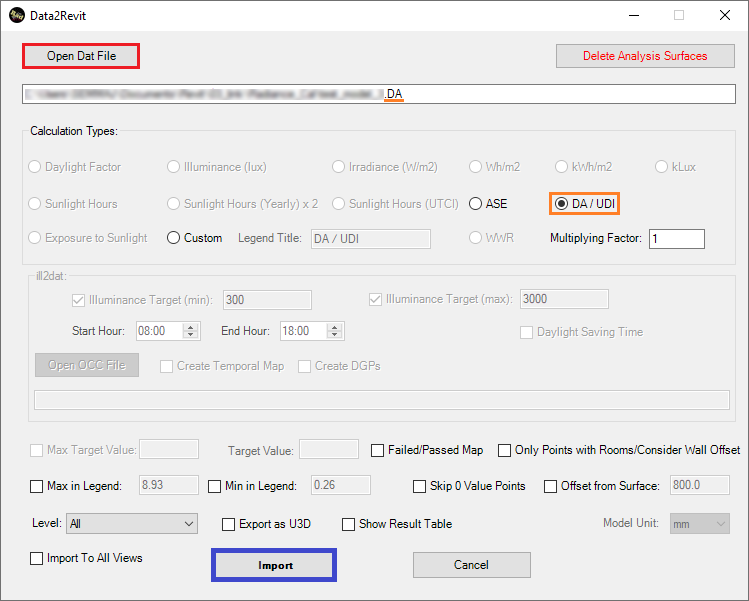Screen dimensions: 749x601
Task: Click Delete Analysis Surfaces button
Action: click(645, 56)
